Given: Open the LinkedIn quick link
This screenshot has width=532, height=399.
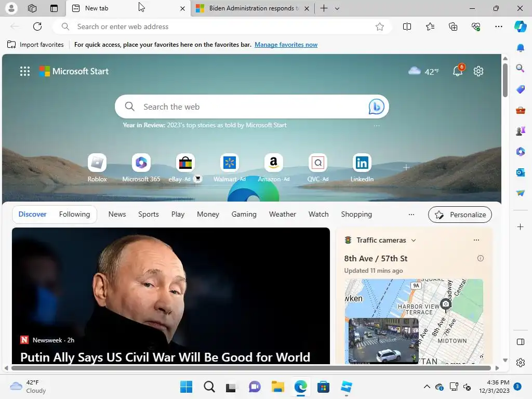Looking at the screenshot, I should [362, 168].
